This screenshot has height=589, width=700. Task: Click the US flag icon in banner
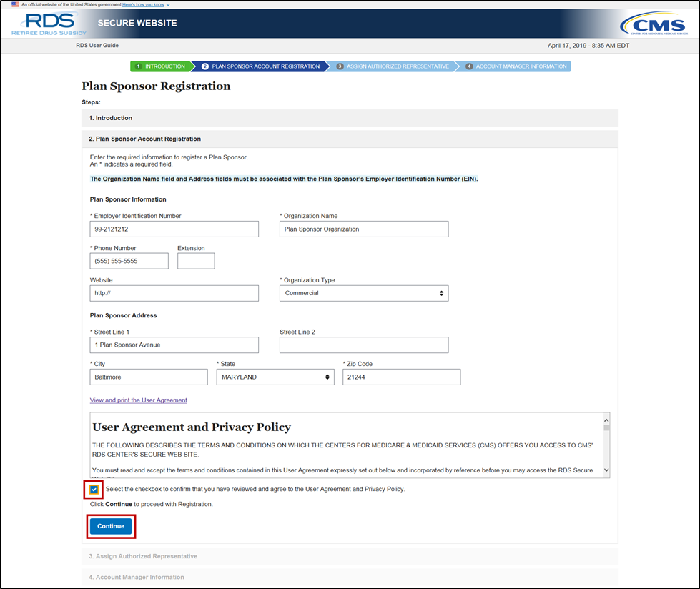click(15, 4)
